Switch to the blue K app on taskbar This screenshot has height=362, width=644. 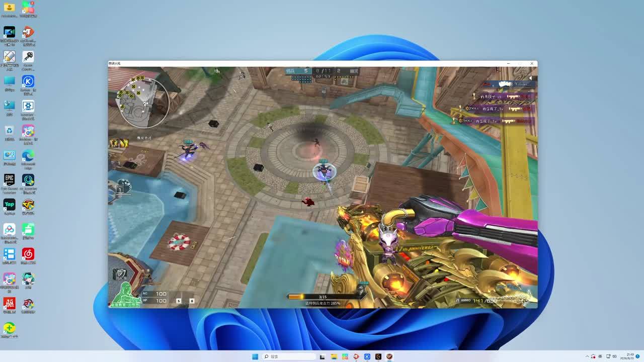[x=367, y=356]
